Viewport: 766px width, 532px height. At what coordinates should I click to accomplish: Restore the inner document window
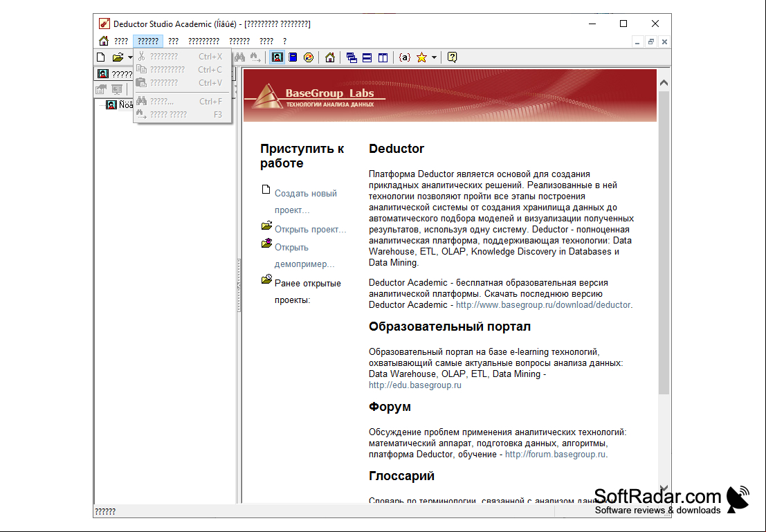tap(650, 42)
